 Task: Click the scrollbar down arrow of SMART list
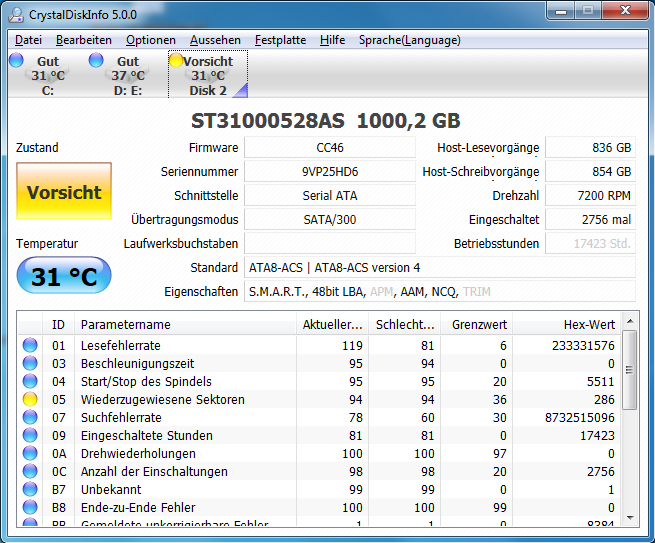tap(630, 518)
